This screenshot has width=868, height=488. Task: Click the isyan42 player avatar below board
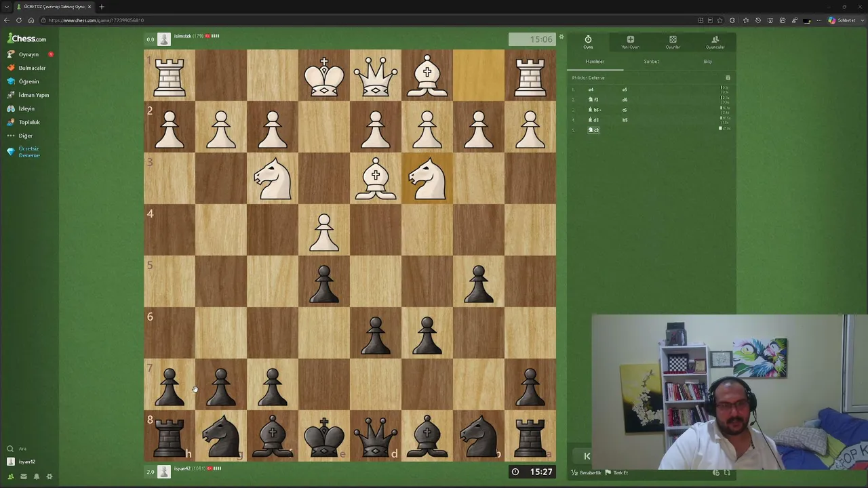[x=164, y=471]
